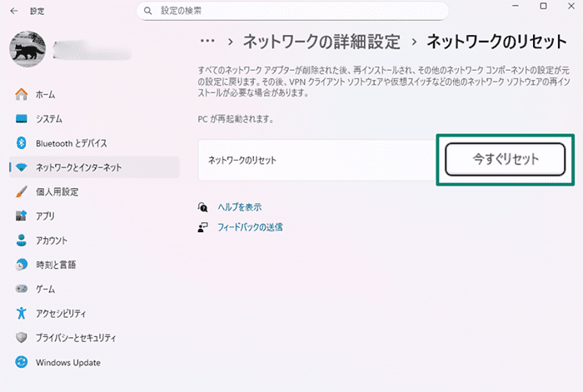
Task: Click the ホーム house icon
Action: coord(22,94)
